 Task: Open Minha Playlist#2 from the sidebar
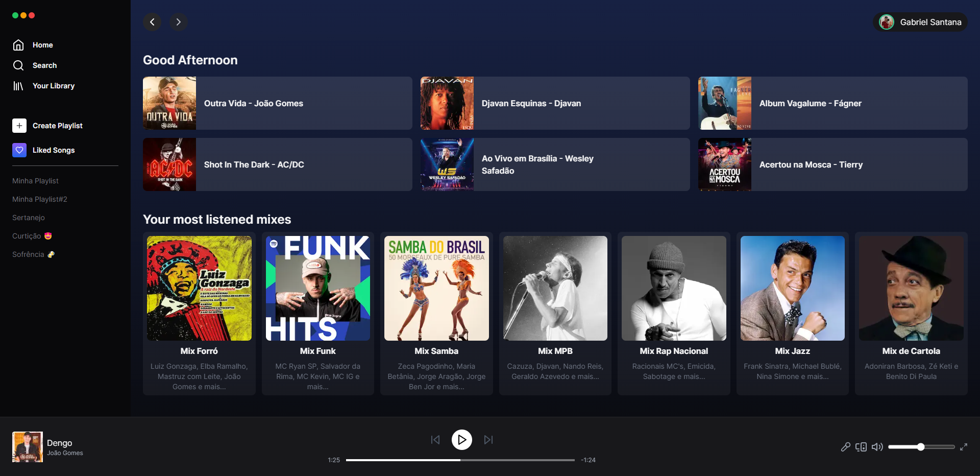click(x=39, y=199)
